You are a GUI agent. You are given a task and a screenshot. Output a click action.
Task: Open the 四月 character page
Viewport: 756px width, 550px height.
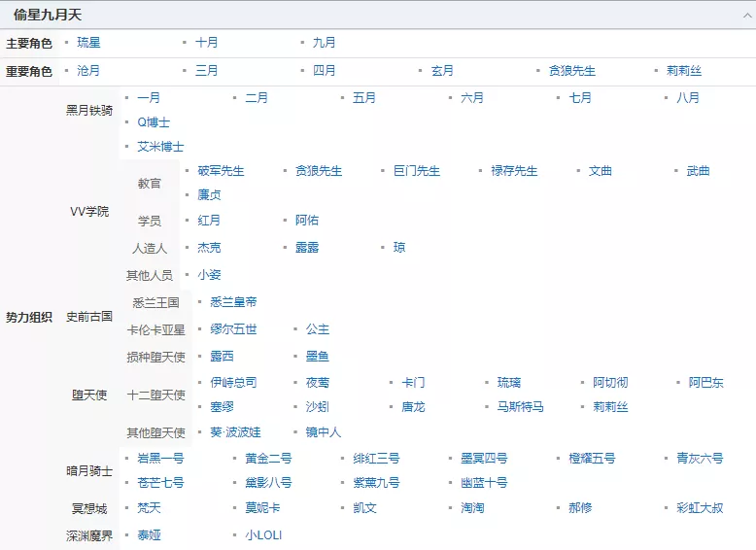tap(324, 71)
